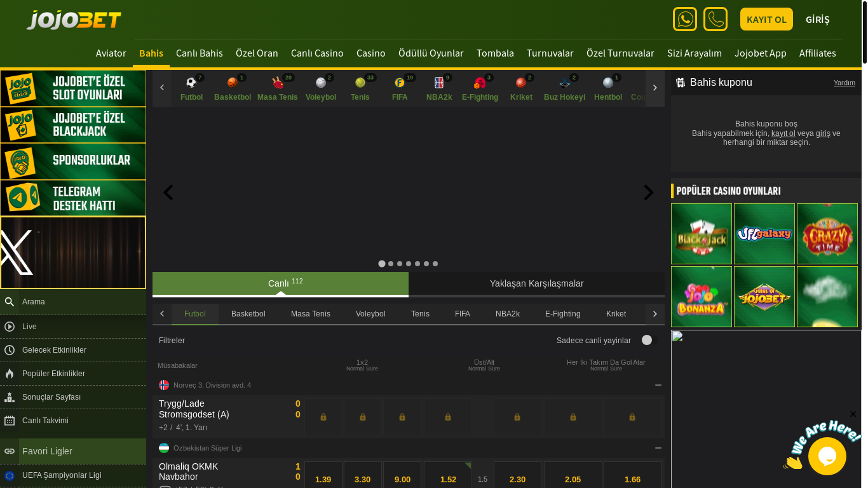
Task: Jump to last banner pagination dot
Action: [x=435, y=264]
